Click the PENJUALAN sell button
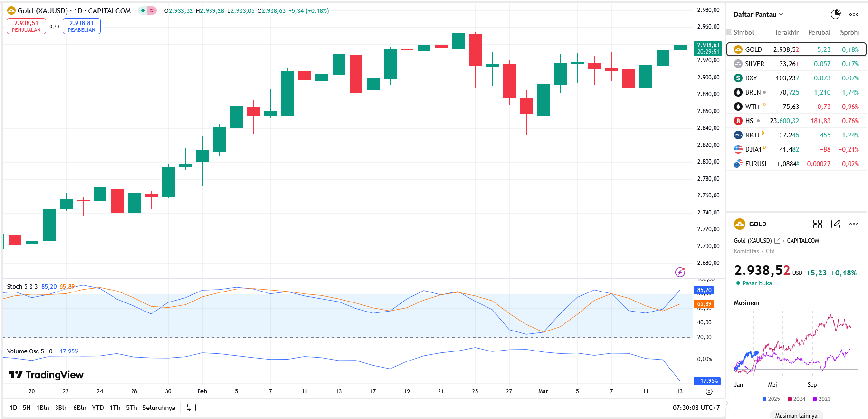Image resolution: width=868 pixels, height=419 pixels. click(x=26, y=26)
